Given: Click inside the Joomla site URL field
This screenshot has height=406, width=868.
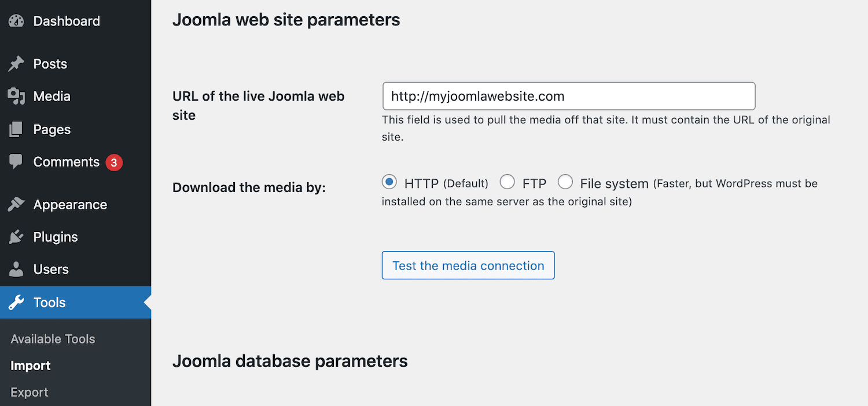Looking at the screenshot, I should point(568,96).
